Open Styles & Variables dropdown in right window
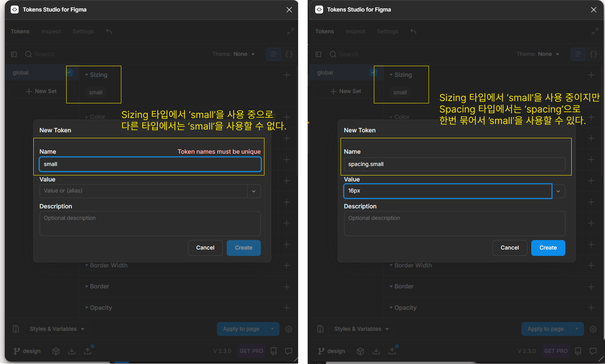This screenshot has width=605, height=364. point(362,329)
